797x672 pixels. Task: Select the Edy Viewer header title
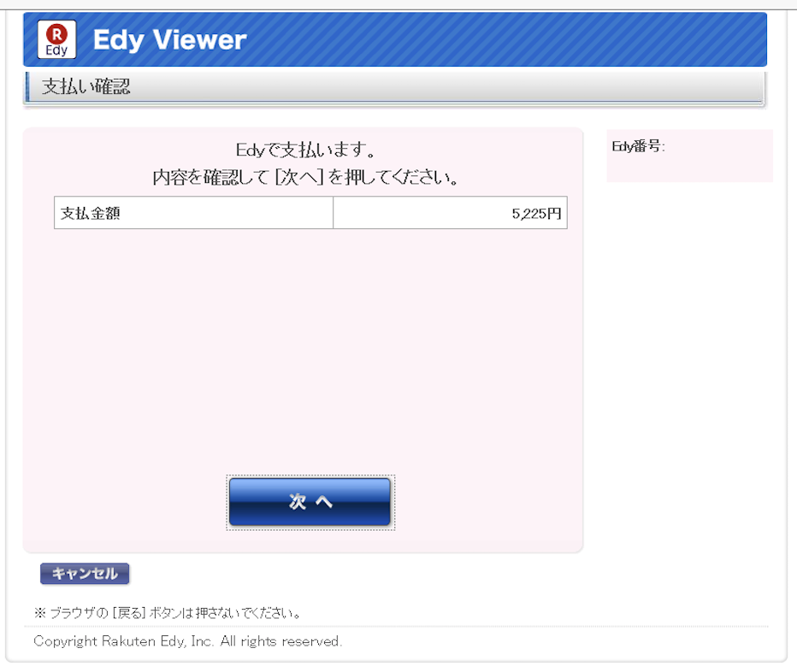tap(170, 39)
